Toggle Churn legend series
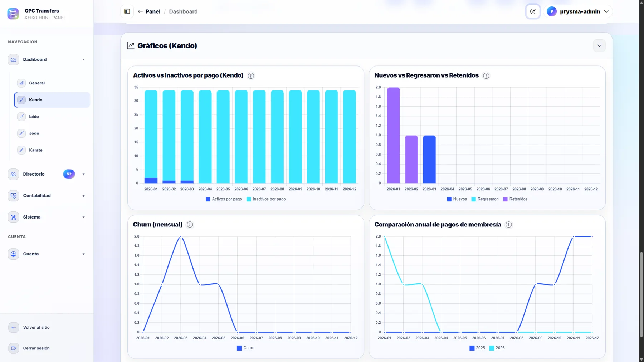 click(x=245, y=348)
